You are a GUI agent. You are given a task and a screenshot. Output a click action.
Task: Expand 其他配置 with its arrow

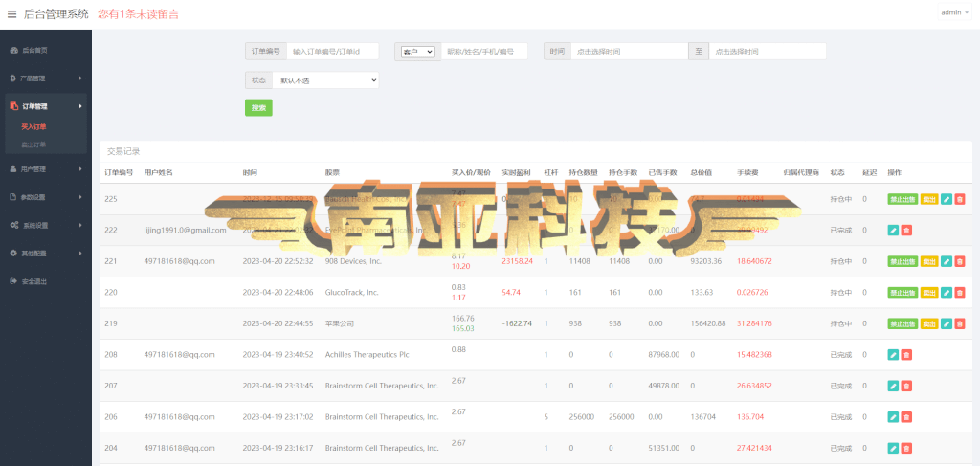80,253
